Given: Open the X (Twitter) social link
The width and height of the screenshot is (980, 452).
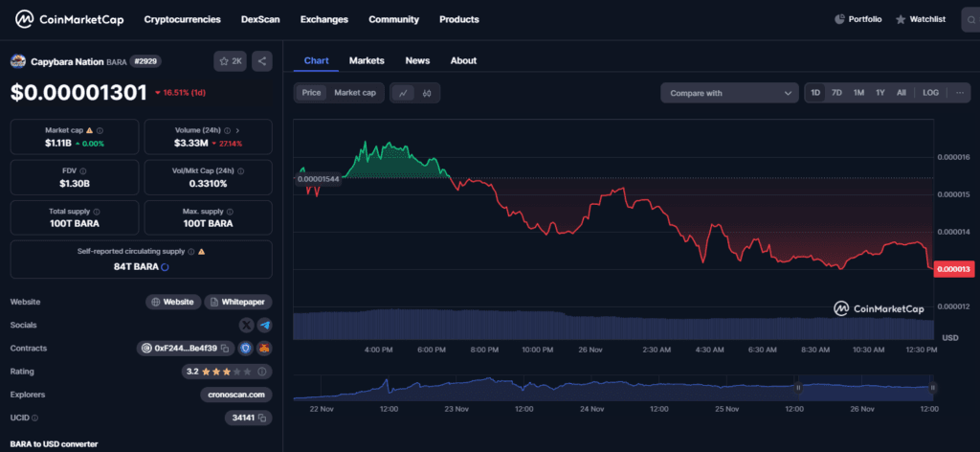Looking at the screenshot, I should [x=248, y=325].
